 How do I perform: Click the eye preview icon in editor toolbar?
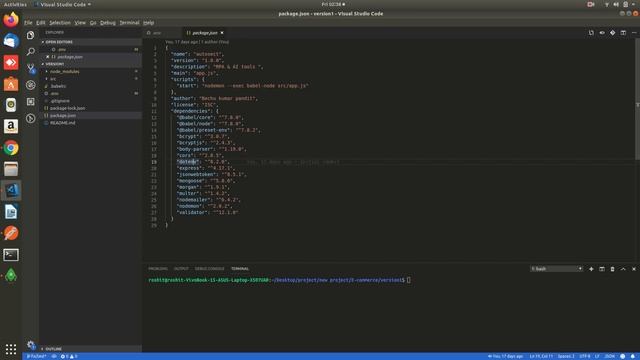602,33
